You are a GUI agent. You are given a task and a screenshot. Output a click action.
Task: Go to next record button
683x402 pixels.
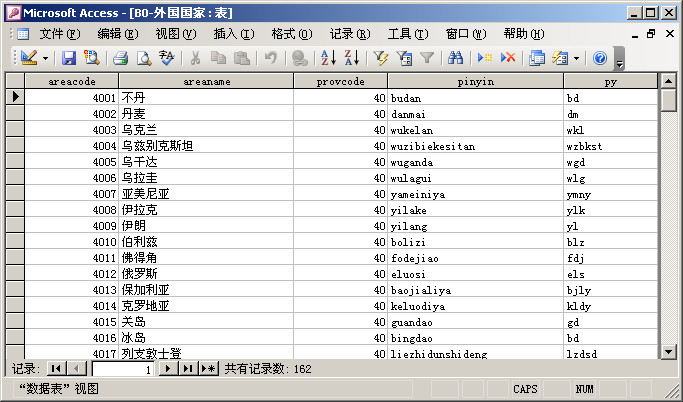(168, 368)
